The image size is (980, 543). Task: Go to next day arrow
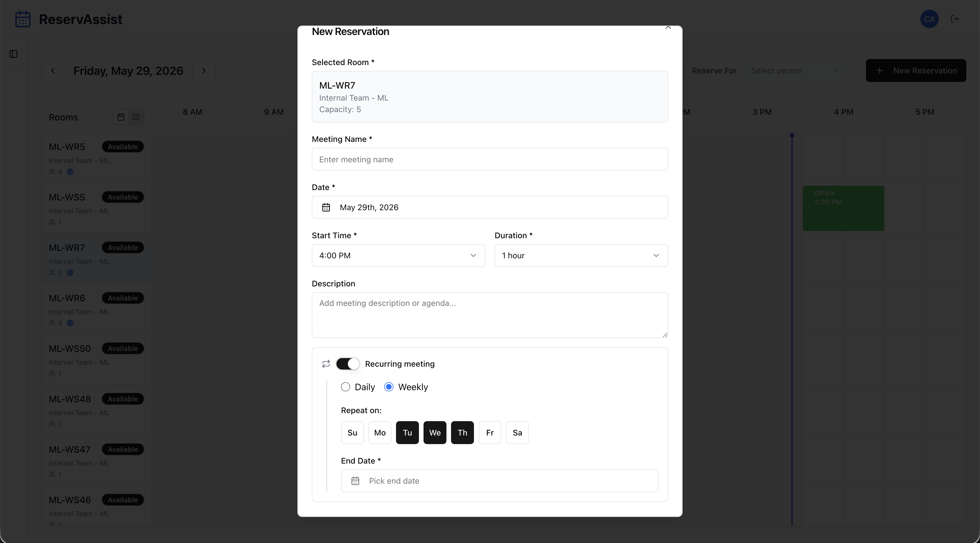(x=204, y=71)
